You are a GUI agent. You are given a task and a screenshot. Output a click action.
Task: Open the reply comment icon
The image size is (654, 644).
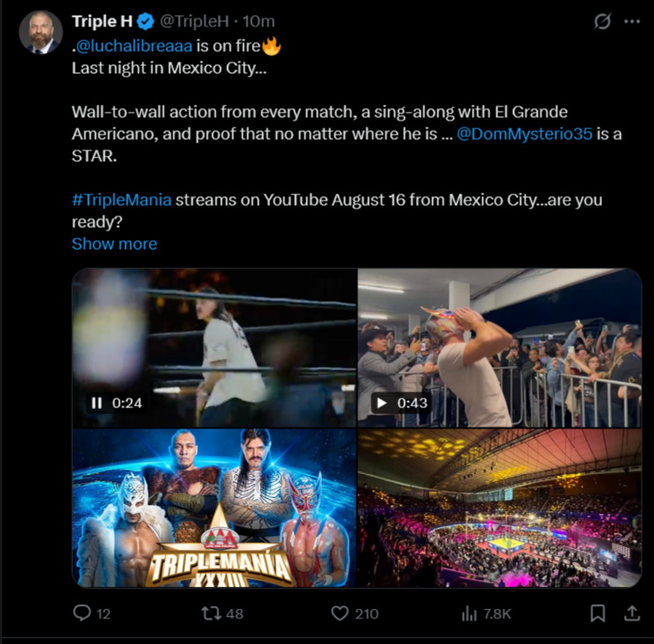pos(82,612)
